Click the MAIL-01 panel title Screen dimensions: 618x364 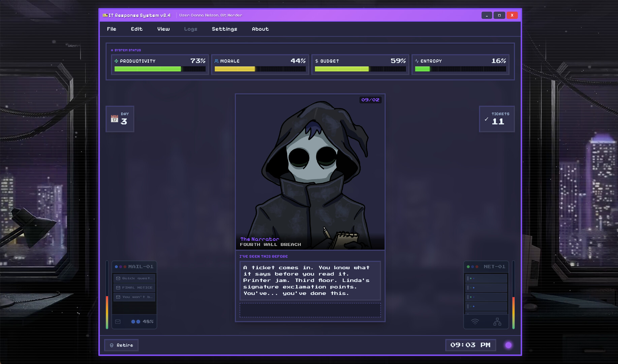[x=141, y=267]
